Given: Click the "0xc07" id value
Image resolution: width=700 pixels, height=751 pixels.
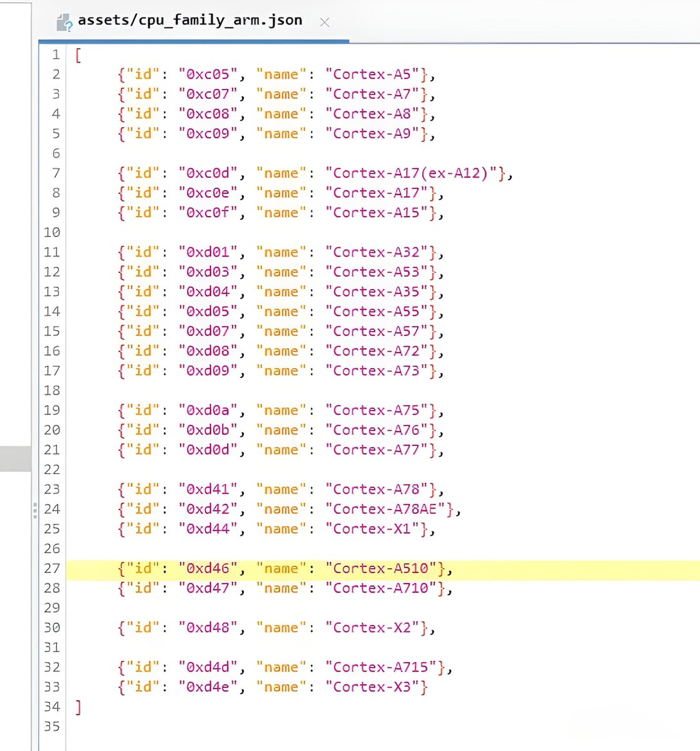Looking at the screenshot, I should [208, 95].
